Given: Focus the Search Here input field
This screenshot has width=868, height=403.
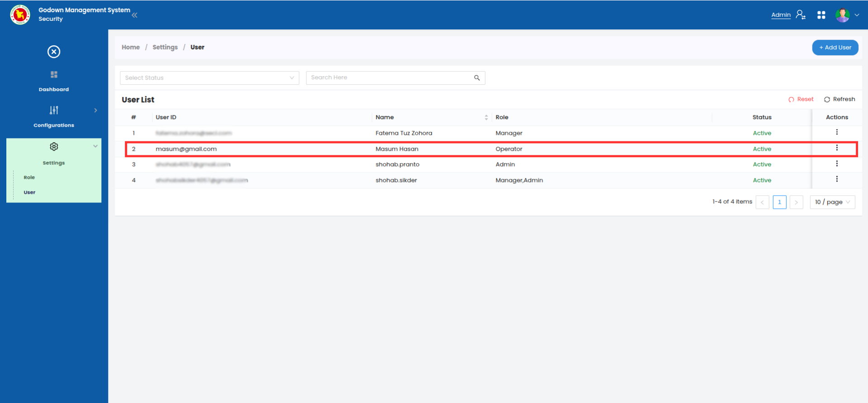Looking at the screenshot, I should tap(391, 78).
